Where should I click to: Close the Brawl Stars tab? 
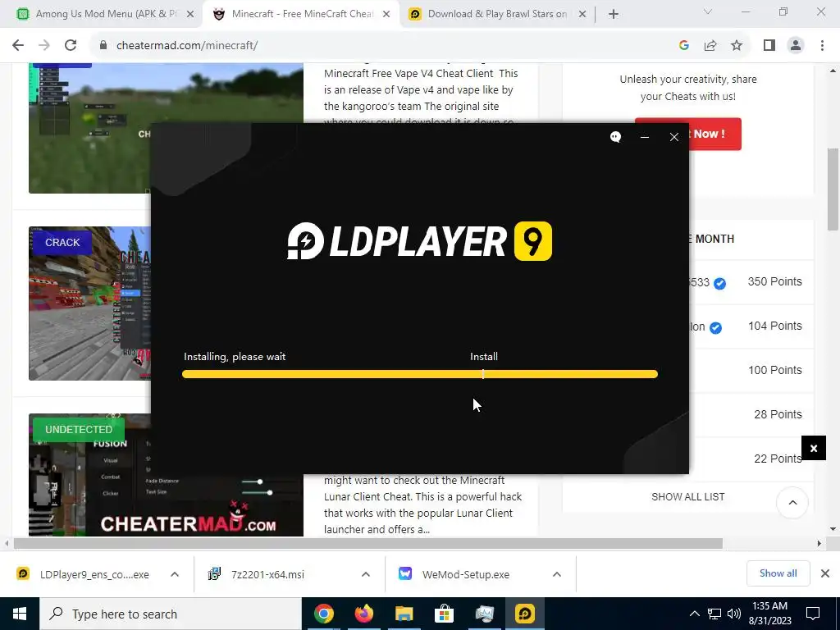tap(582, 15)
